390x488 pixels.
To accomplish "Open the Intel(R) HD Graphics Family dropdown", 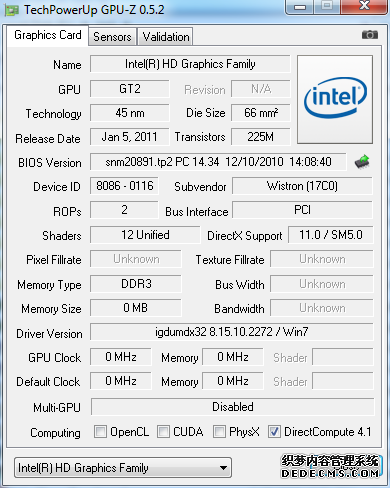I will click(x=123, y=468).
